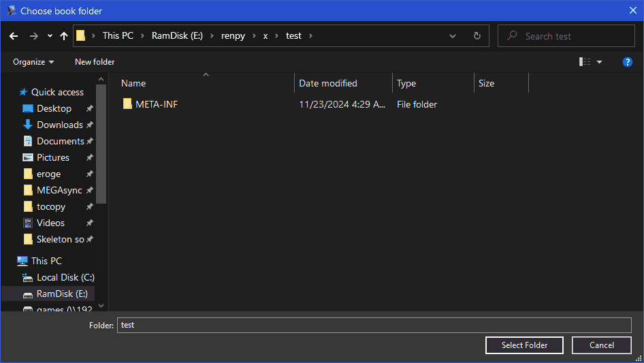The image size is (644, 363).
Task: Select Quick access in navigation pane
Action: (x=57, y=92)
